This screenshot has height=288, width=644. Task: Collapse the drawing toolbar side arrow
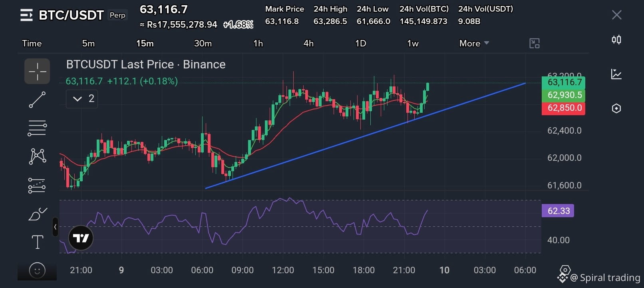(55, 227)
